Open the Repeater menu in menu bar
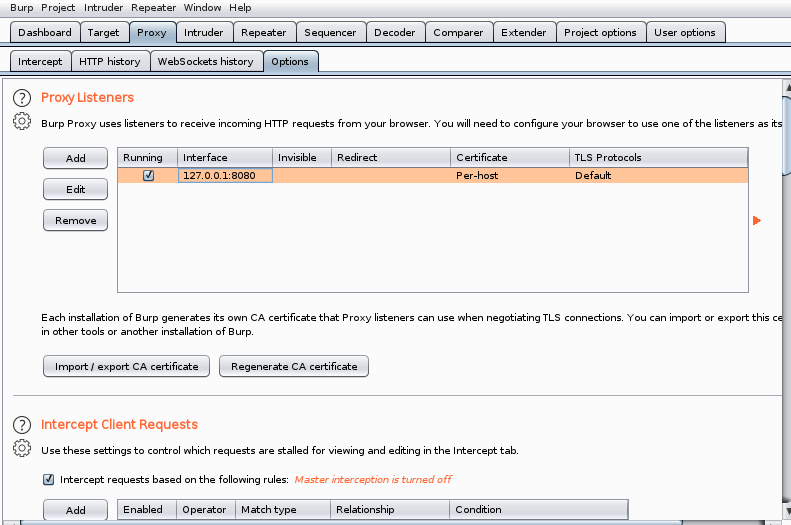The image size is (791, 525). click(x=153, y=8)
